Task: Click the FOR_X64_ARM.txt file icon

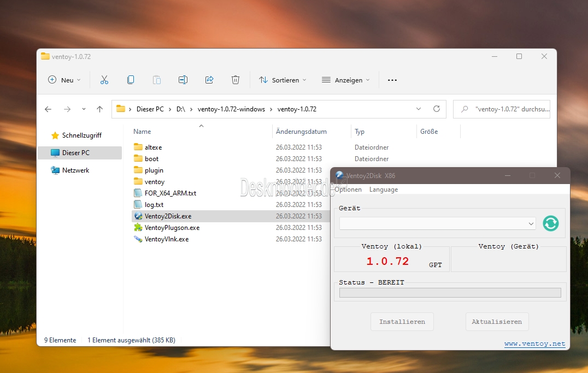Action: click(138, 193)
